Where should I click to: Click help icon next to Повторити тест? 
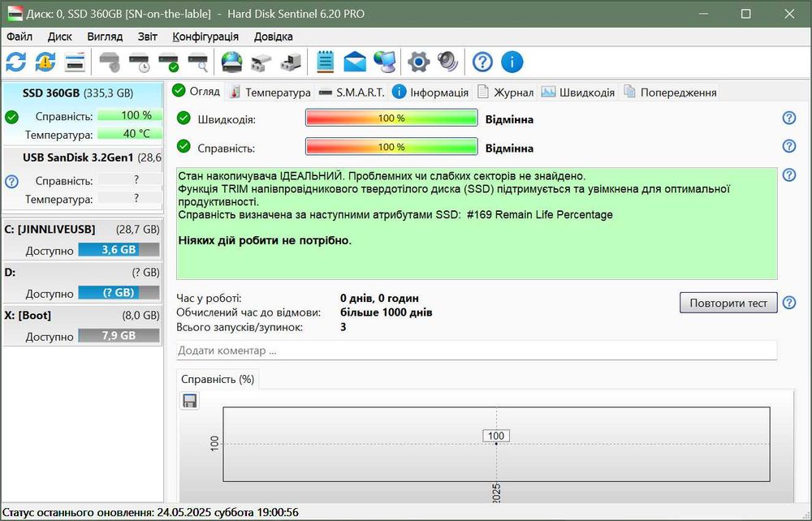[788, 303]
